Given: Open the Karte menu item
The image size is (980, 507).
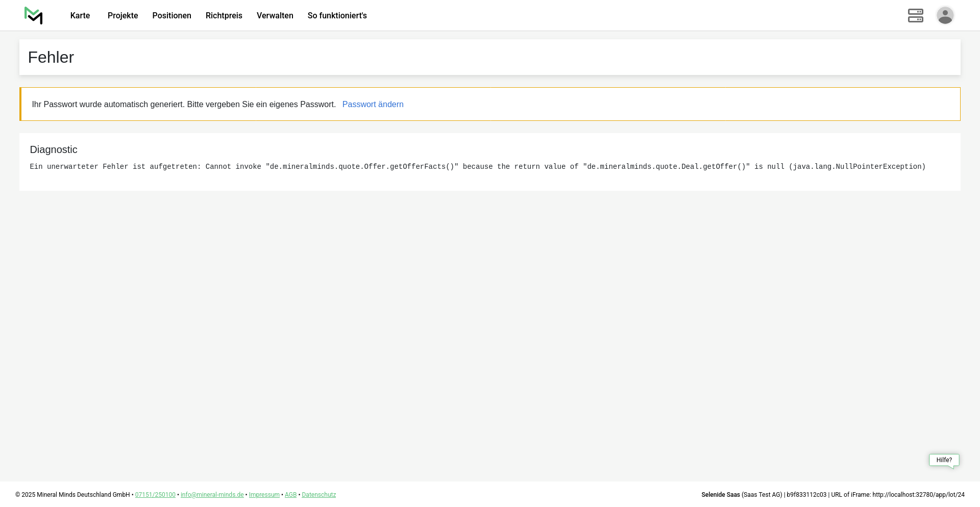Looking at the screenshot, I should (x=80, y=16).
